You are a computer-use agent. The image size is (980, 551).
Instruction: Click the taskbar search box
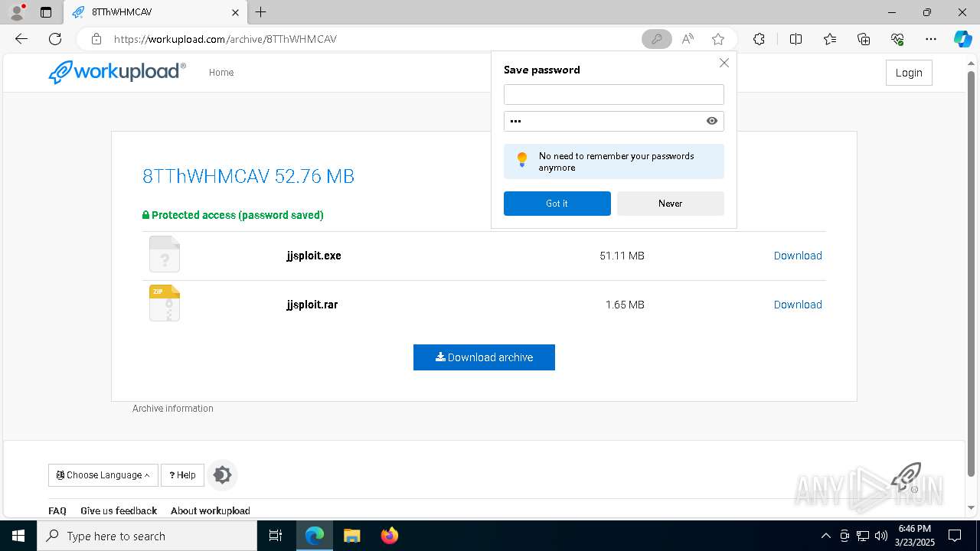(147, 536)
